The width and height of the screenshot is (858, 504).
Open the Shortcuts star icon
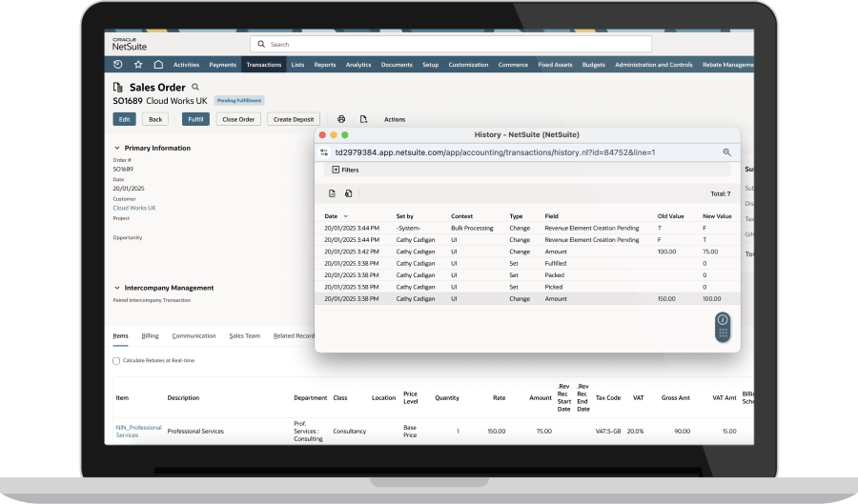(x=138, y=65)
